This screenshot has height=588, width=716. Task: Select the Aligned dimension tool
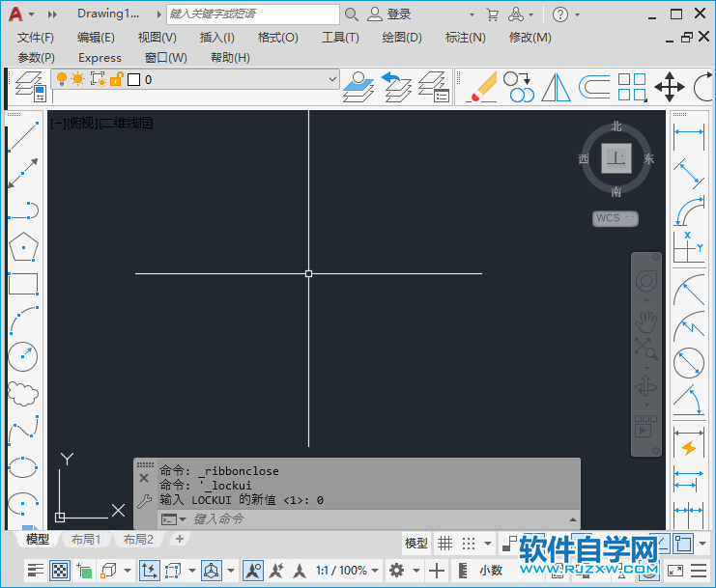tap(689, 174)
